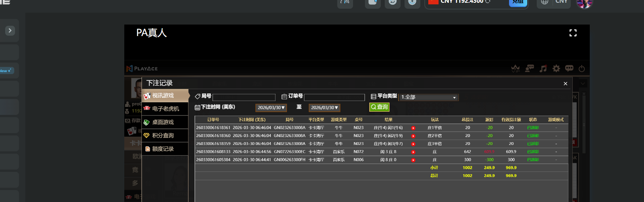
Task: Select the 视讯游戏 tab
Action: pos(165,95)
